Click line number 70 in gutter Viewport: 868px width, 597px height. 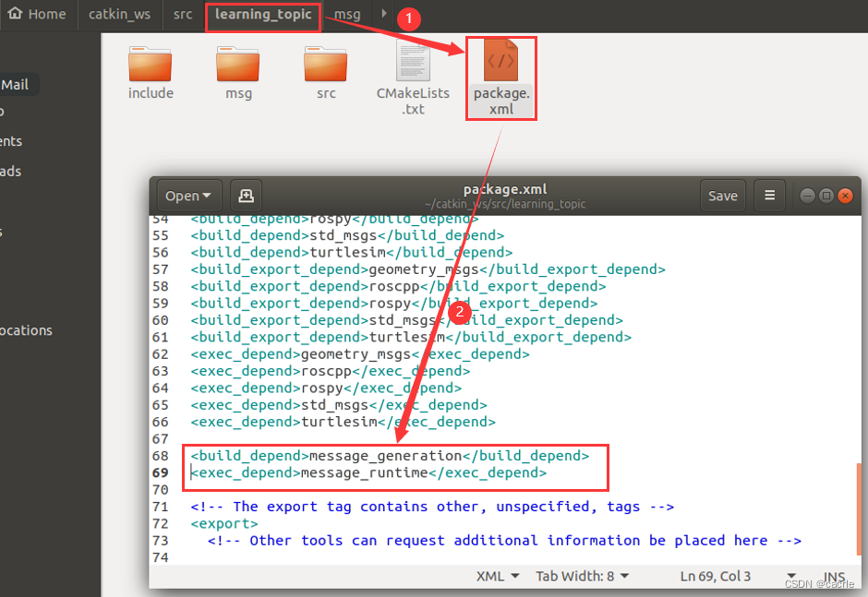160,490
